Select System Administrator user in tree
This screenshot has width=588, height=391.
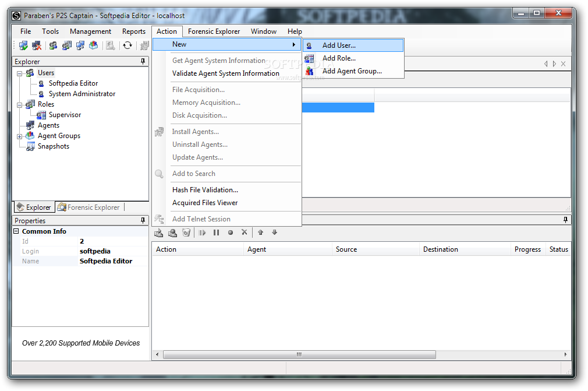(82, 94)
